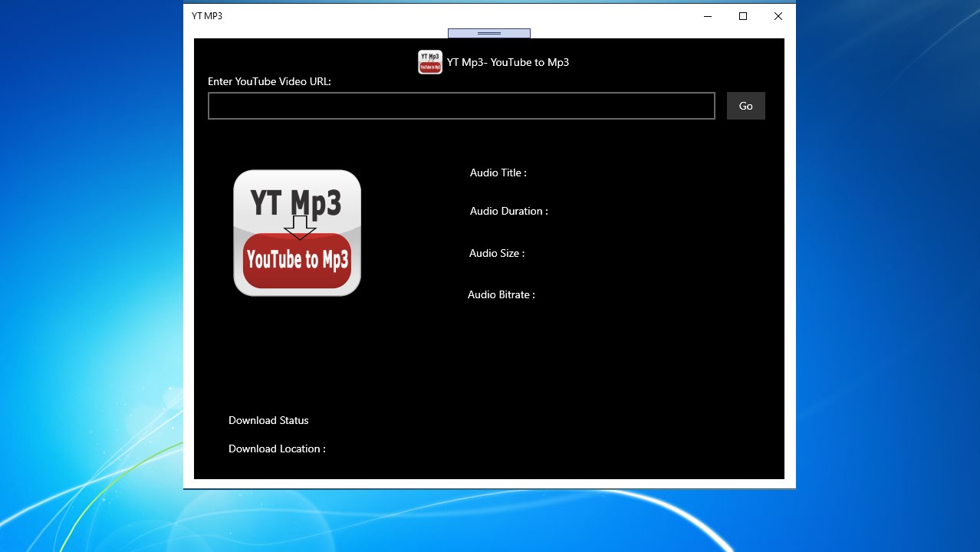Viewport: 980px width, 552px height.
Task: Maximize the YT MP3 window
Action: pos(742,16)
